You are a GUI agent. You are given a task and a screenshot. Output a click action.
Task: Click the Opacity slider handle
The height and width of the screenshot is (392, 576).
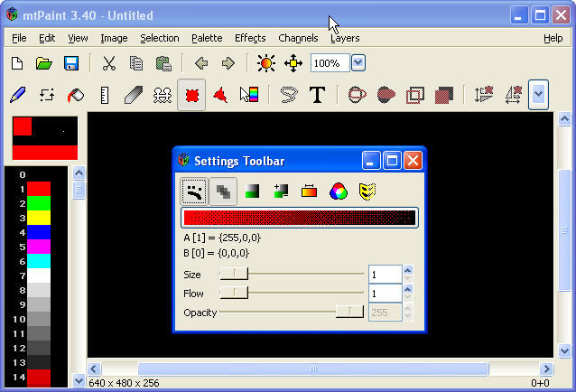tap(349, 312)
